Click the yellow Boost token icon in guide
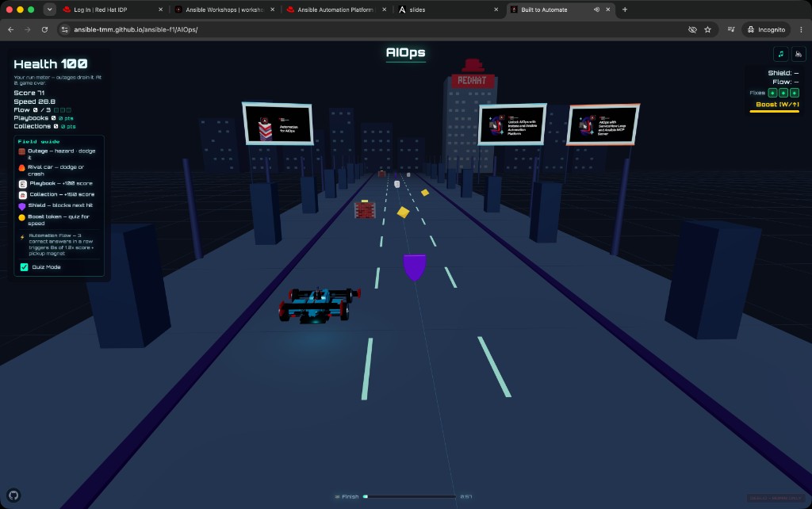Screen dimensions: 812x509 tap(21, 217)
